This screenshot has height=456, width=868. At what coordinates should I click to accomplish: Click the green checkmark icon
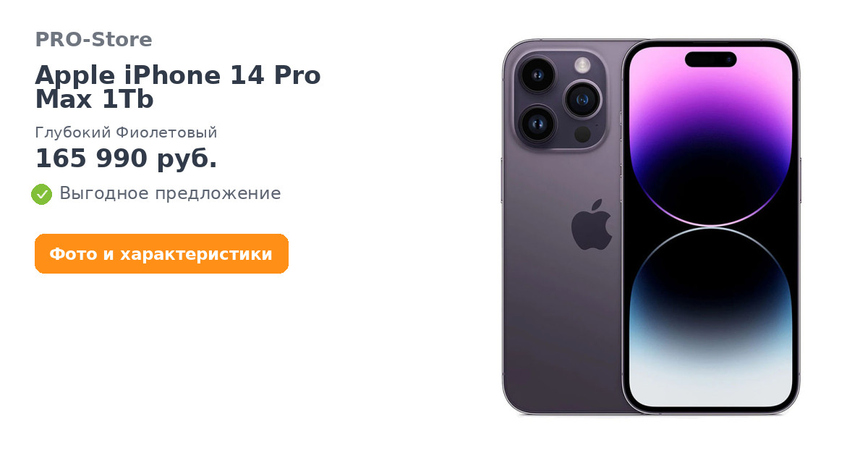coord(41,194)
